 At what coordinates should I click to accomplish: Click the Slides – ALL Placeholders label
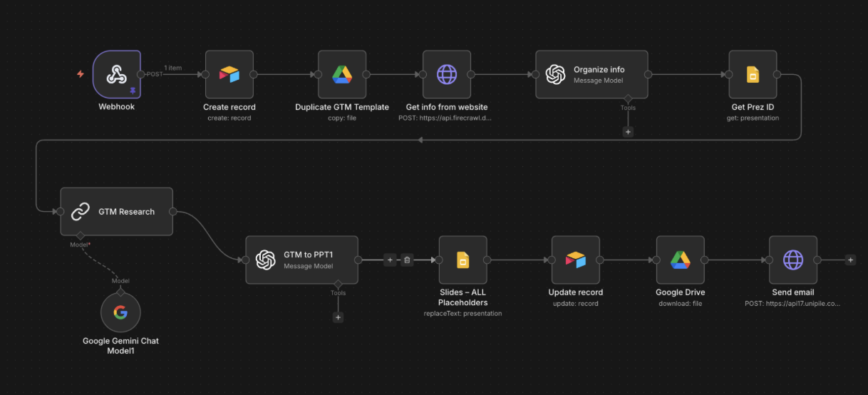[463, 297]
